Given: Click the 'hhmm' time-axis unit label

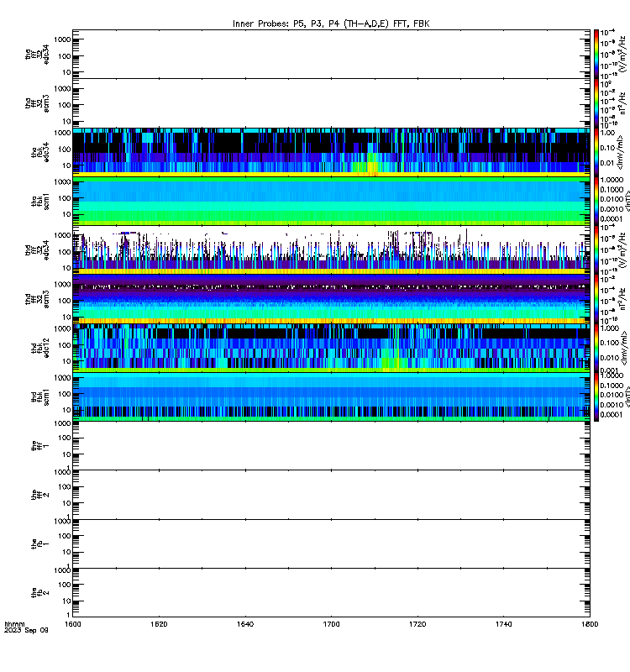Looking at the screenshot, I should (14, 624).
